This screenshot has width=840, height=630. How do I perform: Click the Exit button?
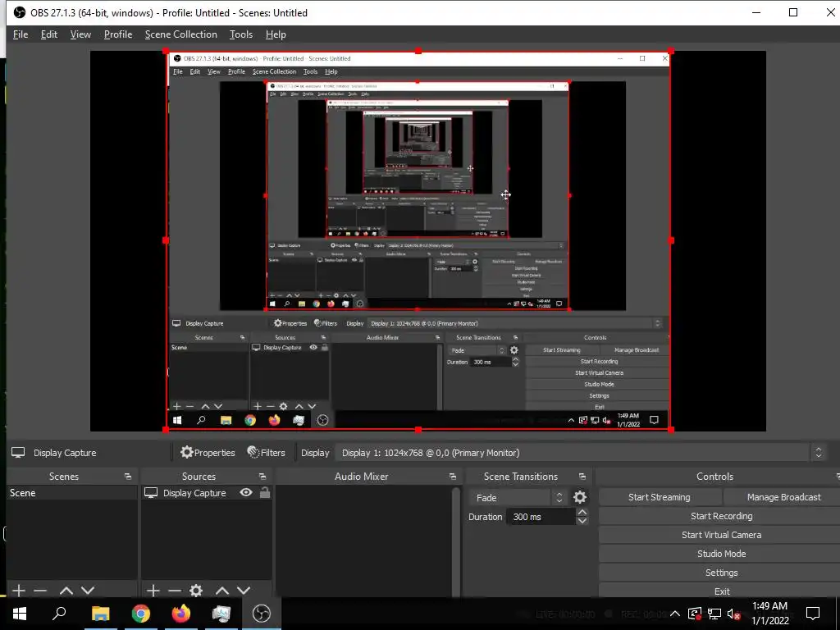click(x=719, y=591)
